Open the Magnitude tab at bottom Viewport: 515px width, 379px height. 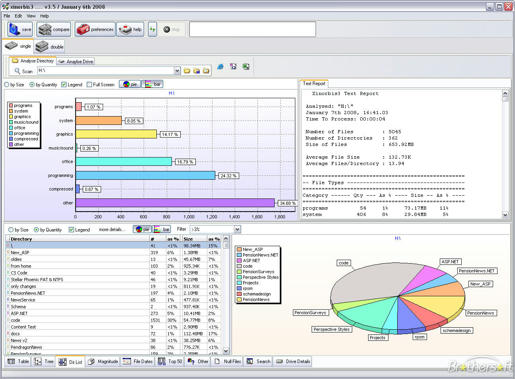(103, 361)
